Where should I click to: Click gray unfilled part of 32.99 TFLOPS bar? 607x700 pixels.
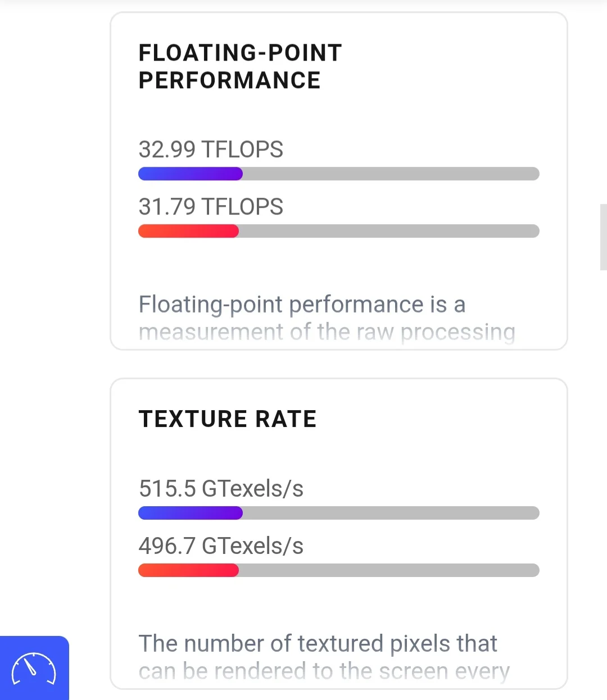click(x=391, y=174)
